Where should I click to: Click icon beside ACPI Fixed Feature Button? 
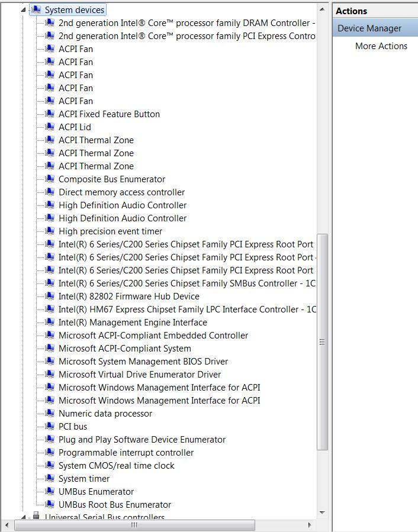point(50,114)
